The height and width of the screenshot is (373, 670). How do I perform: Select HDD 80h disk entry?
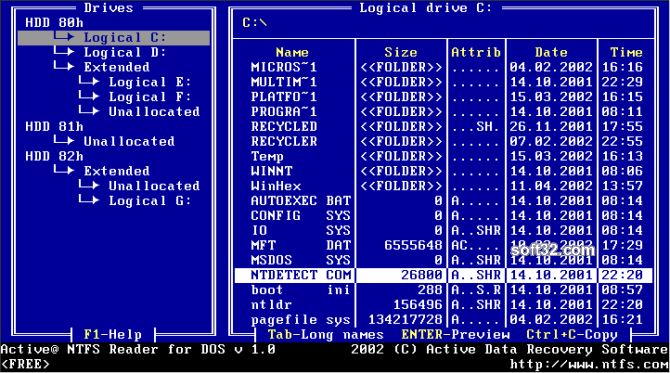54,23
